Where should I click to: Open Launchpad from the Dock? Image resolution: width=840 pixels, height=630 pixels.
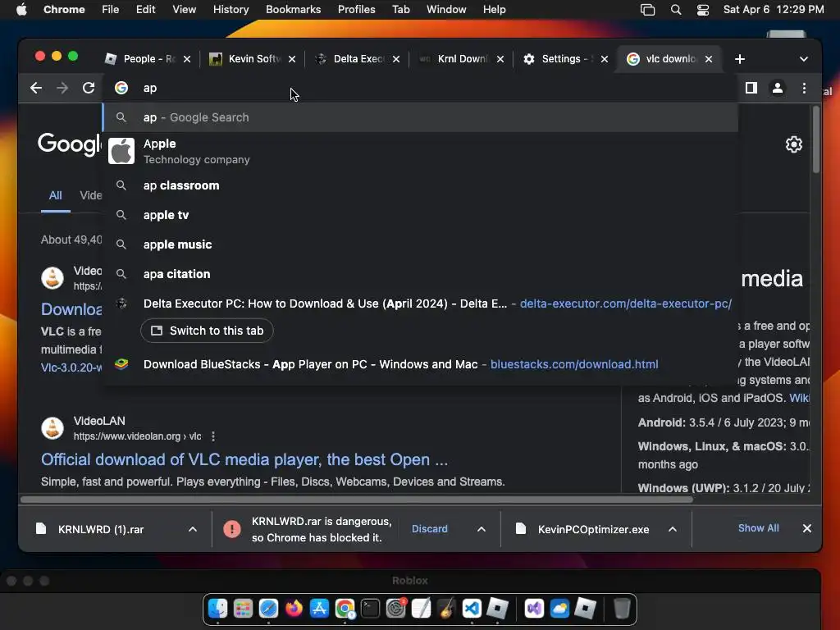tap(243, 609)
